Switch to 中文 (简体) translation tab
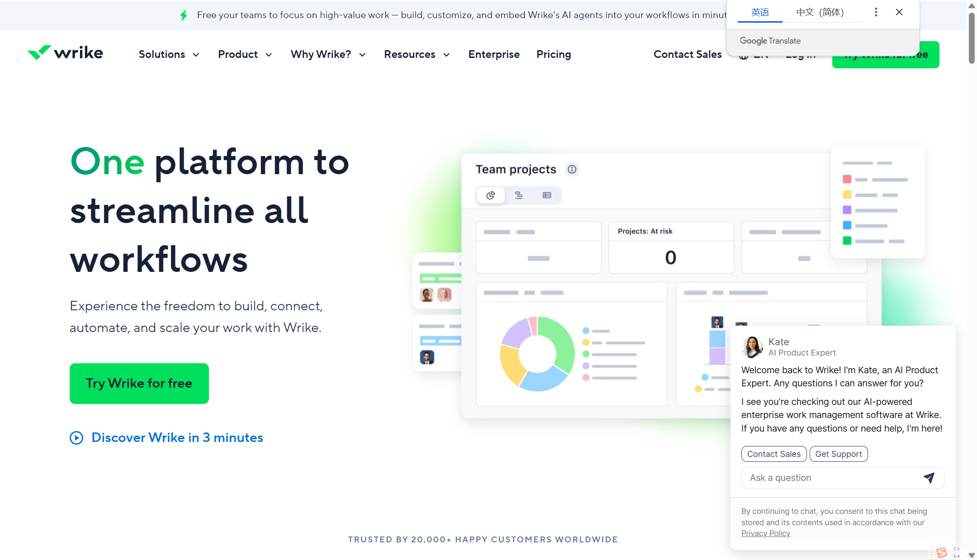Image resolution: width=977 pixels, height=560 pixels. 820,12
